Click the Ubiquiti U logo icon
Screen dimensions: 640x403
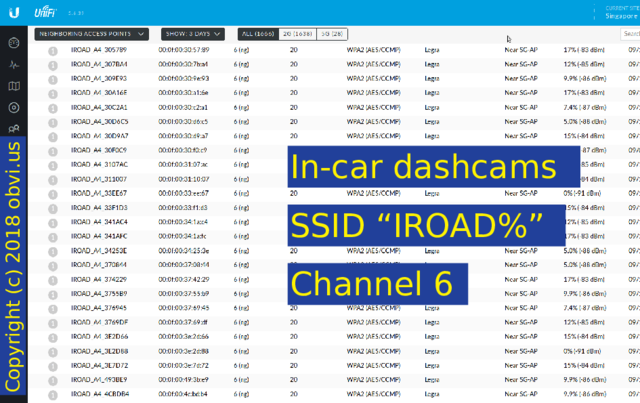14,13
